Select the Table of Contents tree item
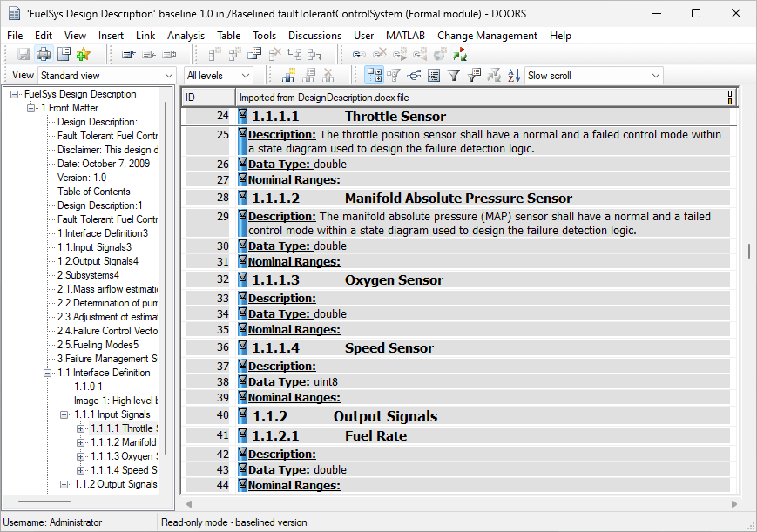 (x=94, y=192)
